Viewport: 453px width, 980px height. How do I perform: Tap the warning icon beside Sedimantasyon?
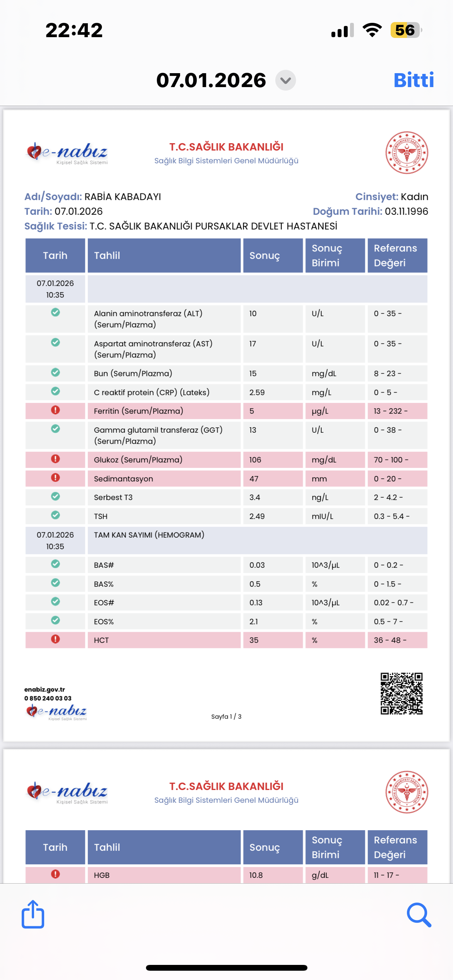pyautogui.click(x=55, y=477)
